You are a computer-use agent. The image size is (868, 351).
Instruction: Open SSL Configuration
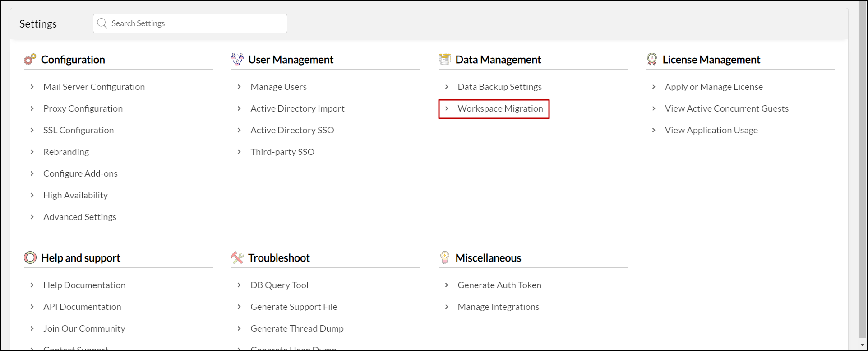(x=78, y=130)
